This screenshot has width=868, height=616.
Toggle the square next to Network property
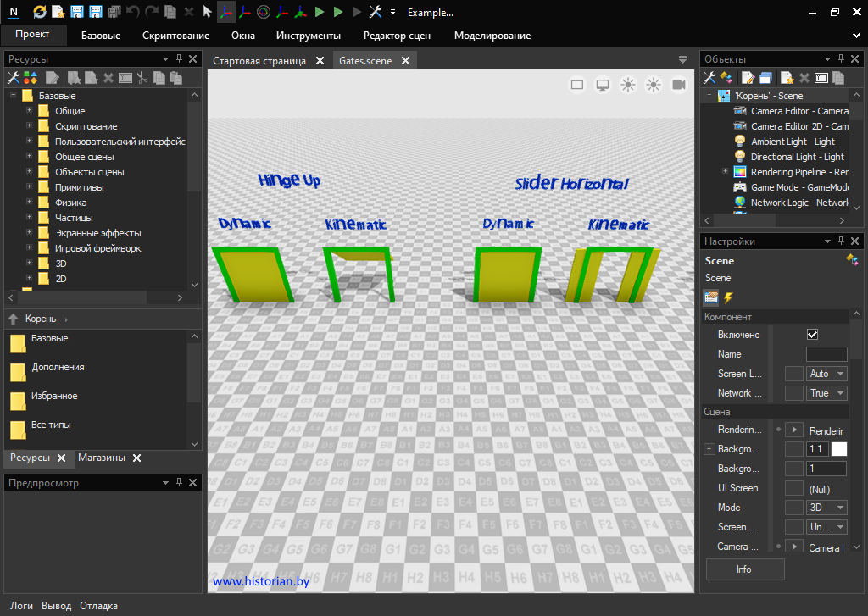click(793, 393)
